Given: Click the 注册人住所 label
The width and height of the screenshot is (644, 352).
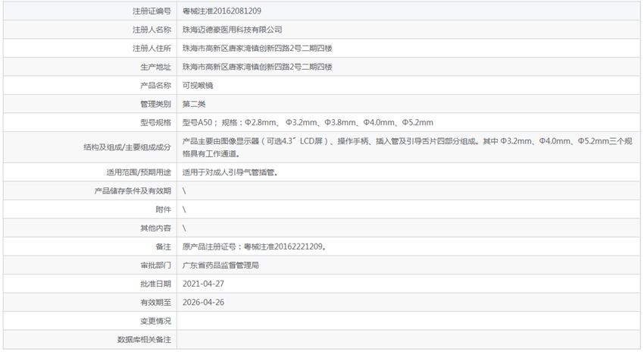Looking at the screenshot, I should click(x=152, y=48).
